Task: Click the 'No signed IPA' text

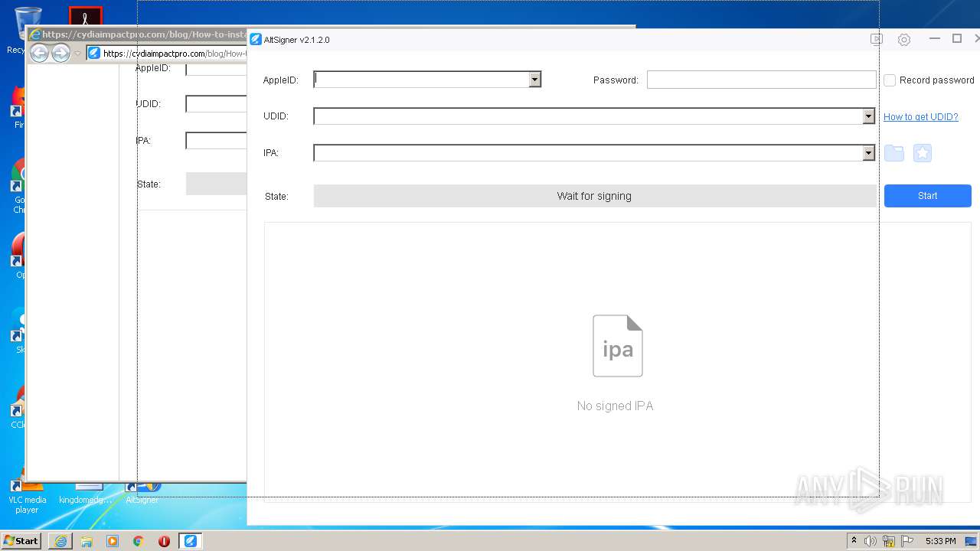Action: (x=615, y=406)
